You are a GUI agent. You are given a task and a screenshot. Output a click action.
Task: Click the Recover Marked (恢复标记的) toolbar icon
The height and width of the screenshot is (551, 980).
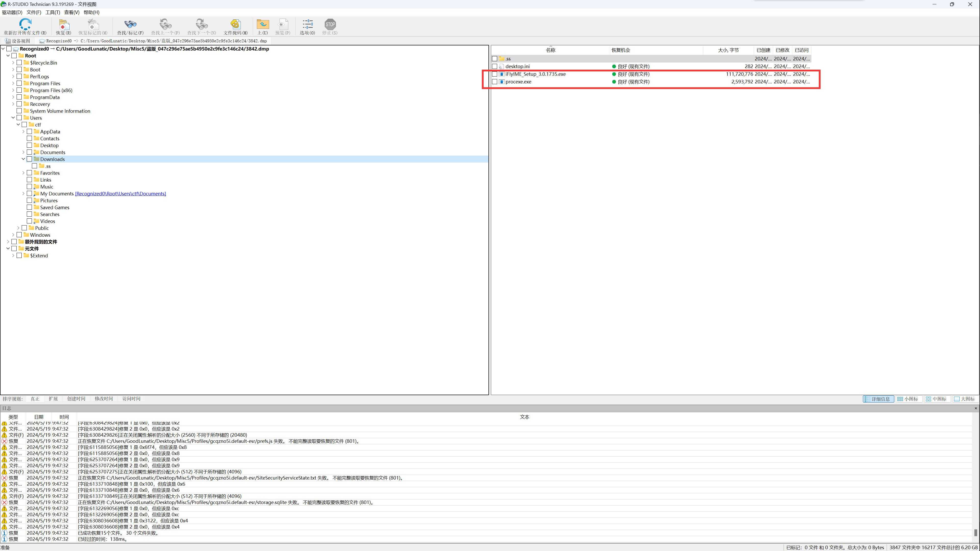pos(93,24)
